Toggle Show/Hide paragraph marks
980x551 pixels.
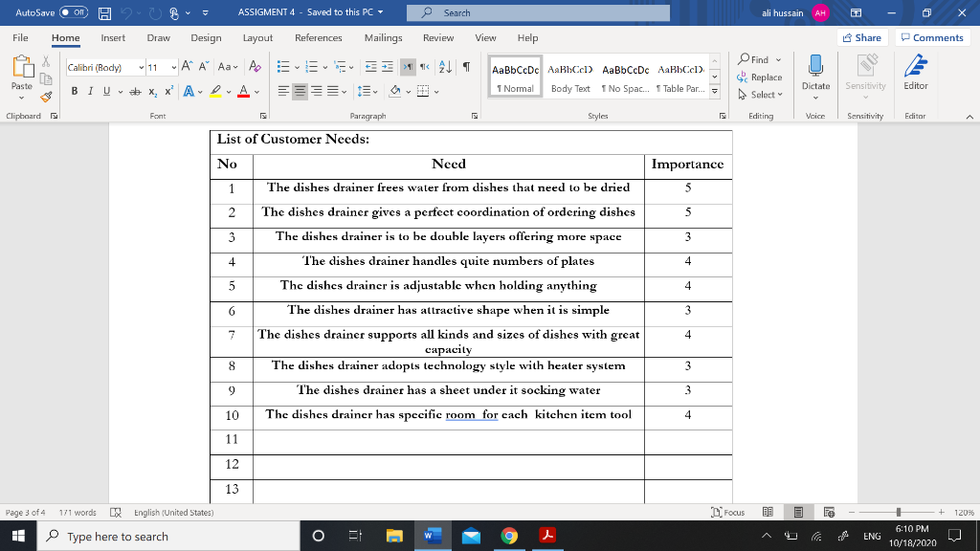[466, 67]
